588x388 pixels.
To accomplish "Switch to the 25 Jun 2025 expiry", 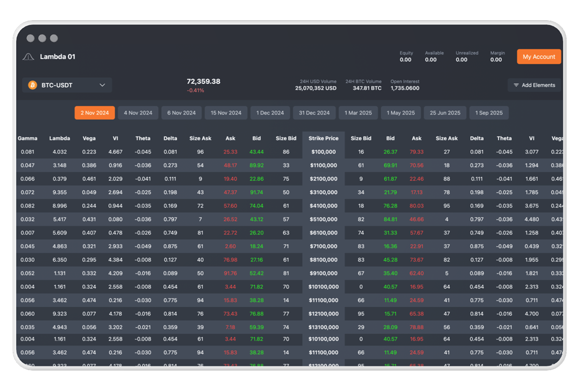I will coord(445,113).
